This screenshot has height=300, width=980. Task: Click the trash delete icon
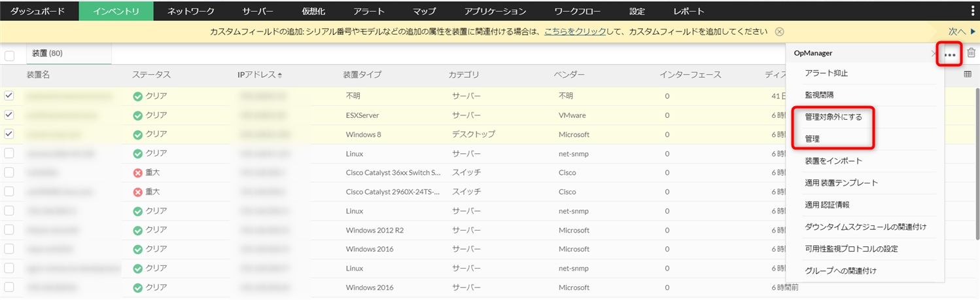[x=971, y=54]
